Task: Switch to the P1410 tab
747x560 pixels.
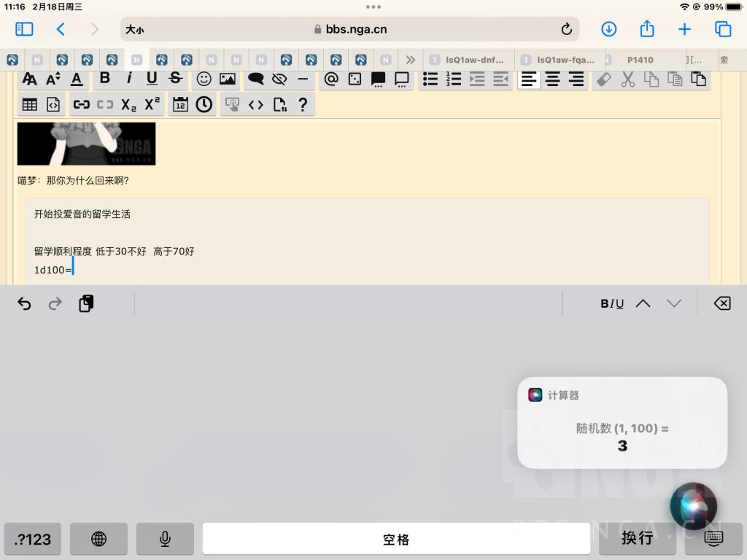Action: [x=640, y=60]
